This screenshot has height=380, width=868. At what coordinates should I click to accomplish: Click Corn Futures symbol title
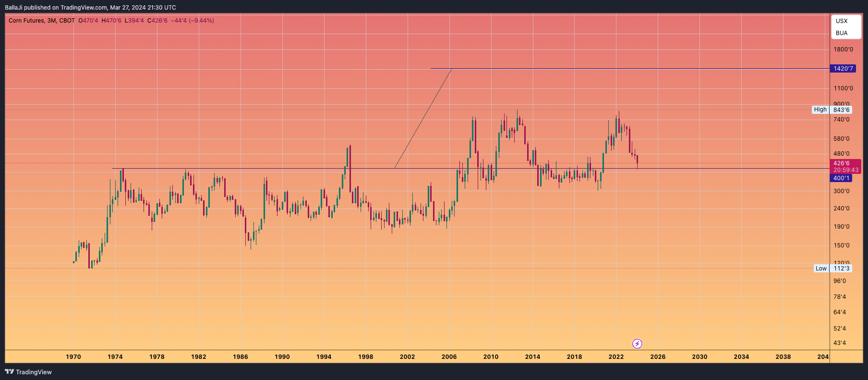click(x=42, y=21)
